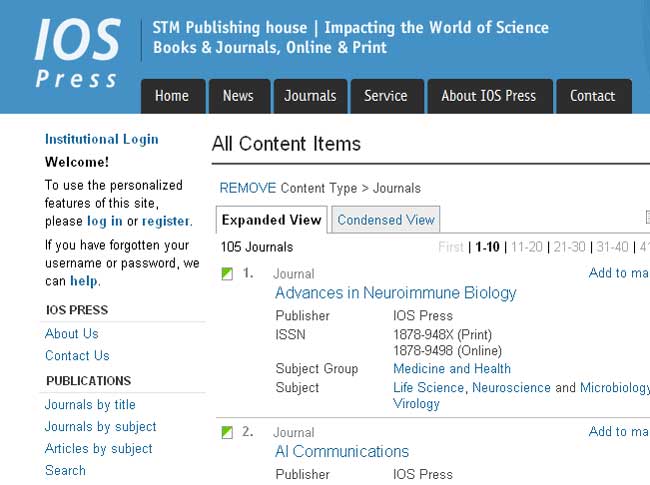Click the help link for forgotten password

[x=84, y=281]
